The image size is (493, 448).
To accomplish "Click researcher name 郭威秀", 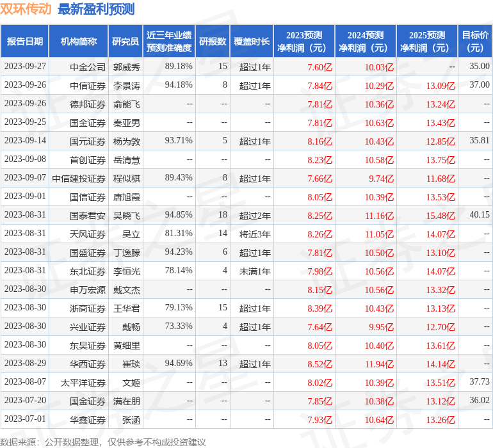I will coord(127,67).
